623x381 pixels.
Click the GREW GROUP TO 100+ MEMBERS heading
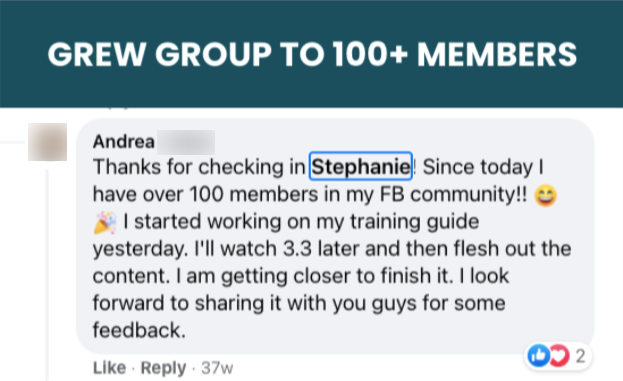(312, 54)
